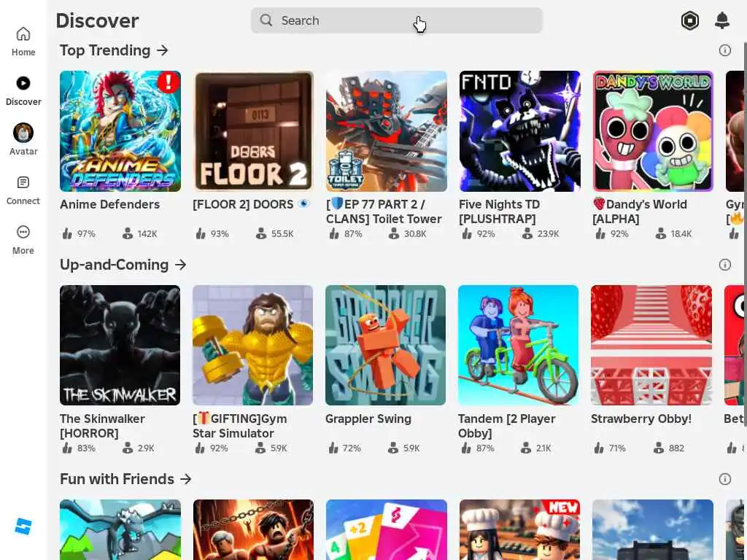
Task: Open the Home page in the sidebar
Action: point(23,42)
